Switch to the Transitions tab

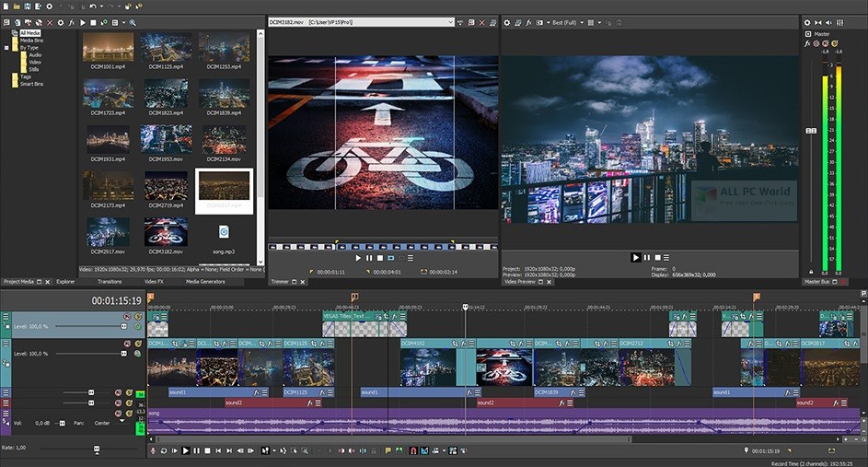click(x=109, y=281)
